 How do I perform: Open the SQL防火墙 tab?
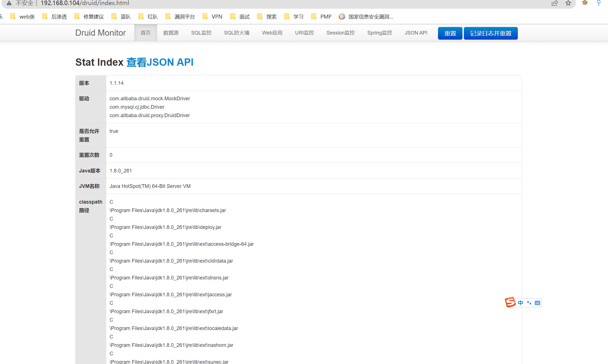pos(237,33)
